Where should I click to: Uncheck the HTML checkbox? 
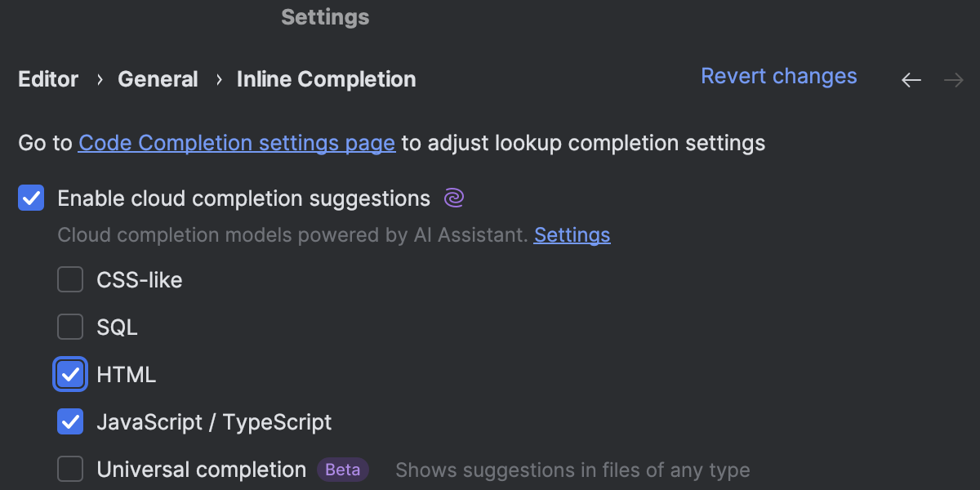coord(70,374)
